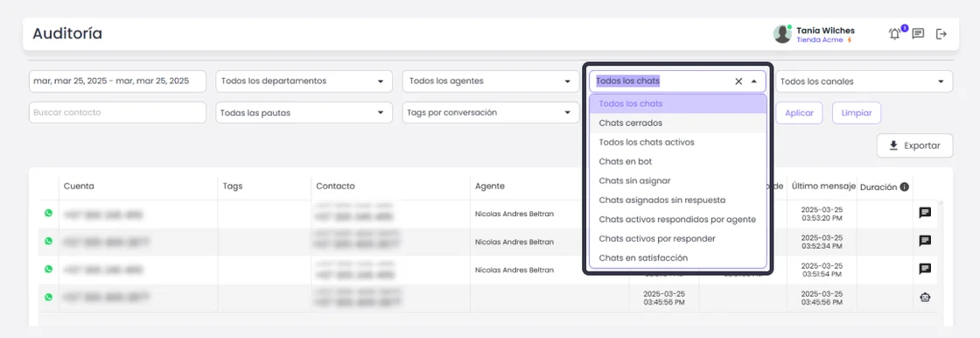Click the chat messages icon in header

point(918,34)
